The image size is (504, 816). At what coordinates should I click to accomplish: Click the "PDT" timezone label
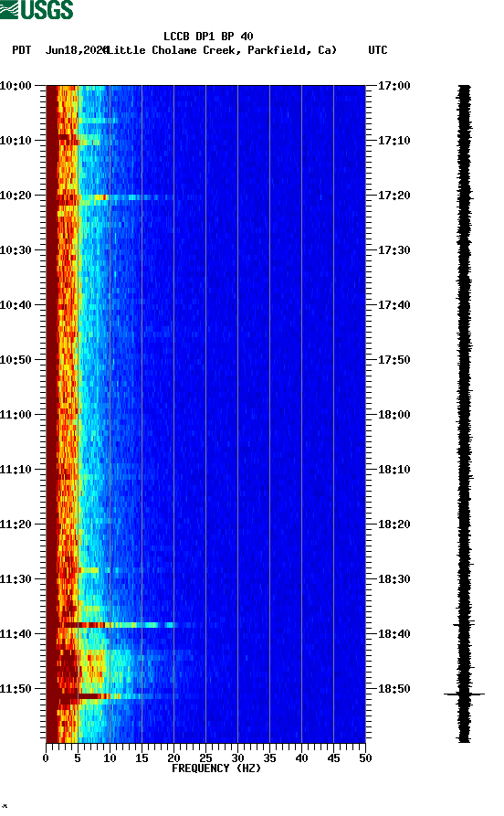coord(22,50)
